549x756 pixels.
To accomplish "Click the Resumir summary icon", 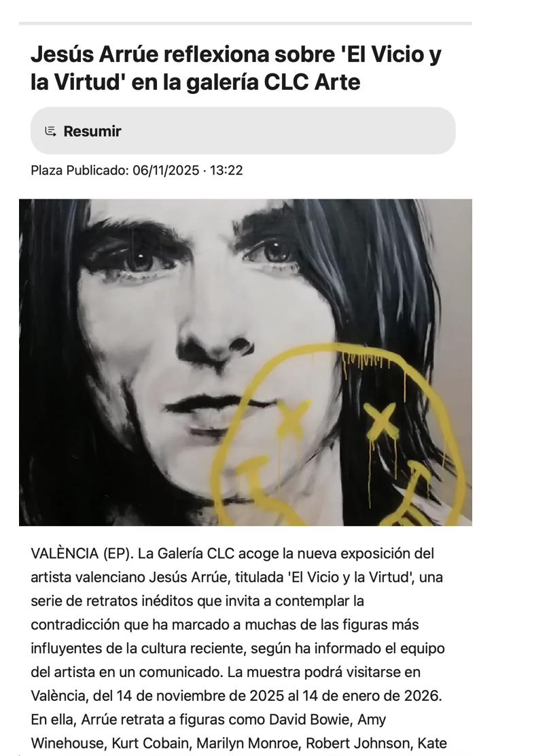I will point(50,131).
